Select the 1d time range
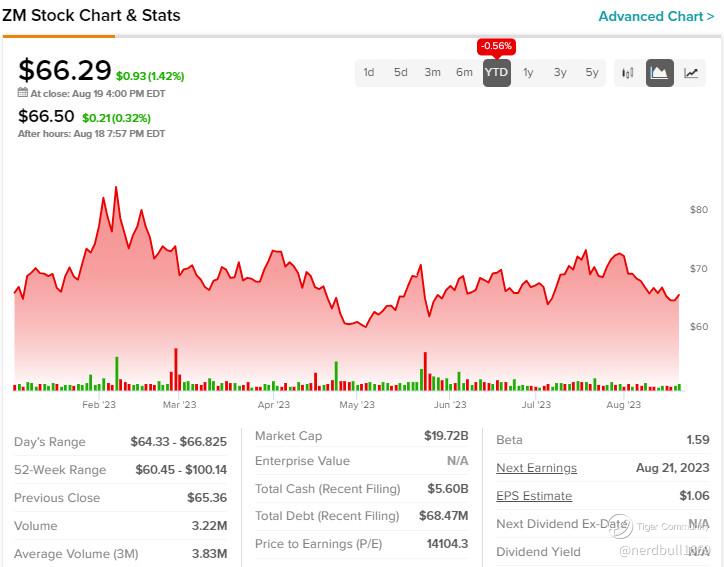This screenshot has height=567, width=724. coord(369,72)
